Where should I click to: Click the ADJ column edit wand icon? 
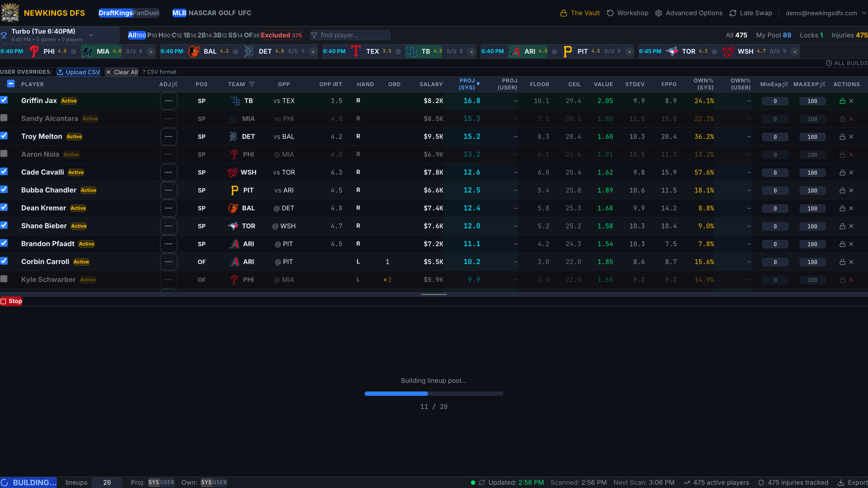[x=174, y=84]
